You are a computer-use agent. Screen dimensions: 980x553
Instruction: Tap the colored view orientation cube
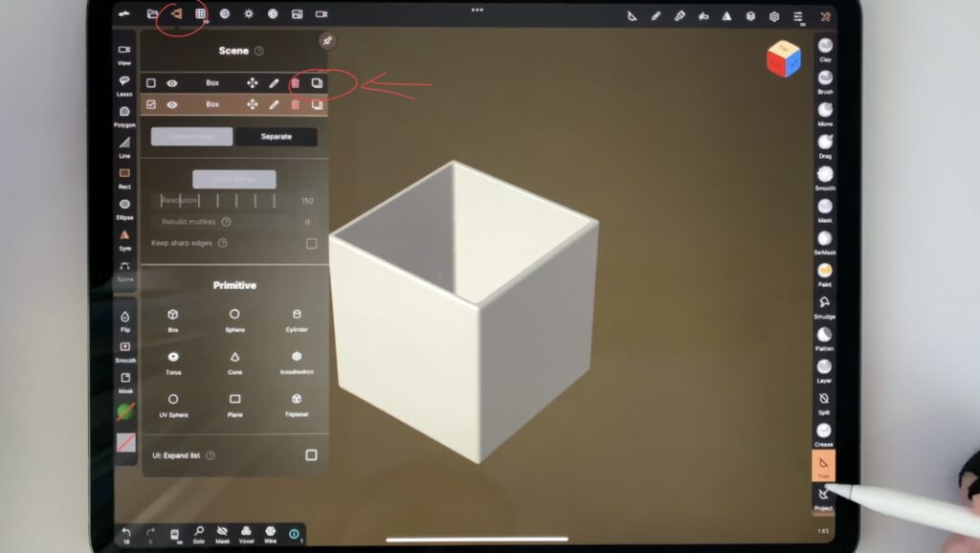click(783, 59)
